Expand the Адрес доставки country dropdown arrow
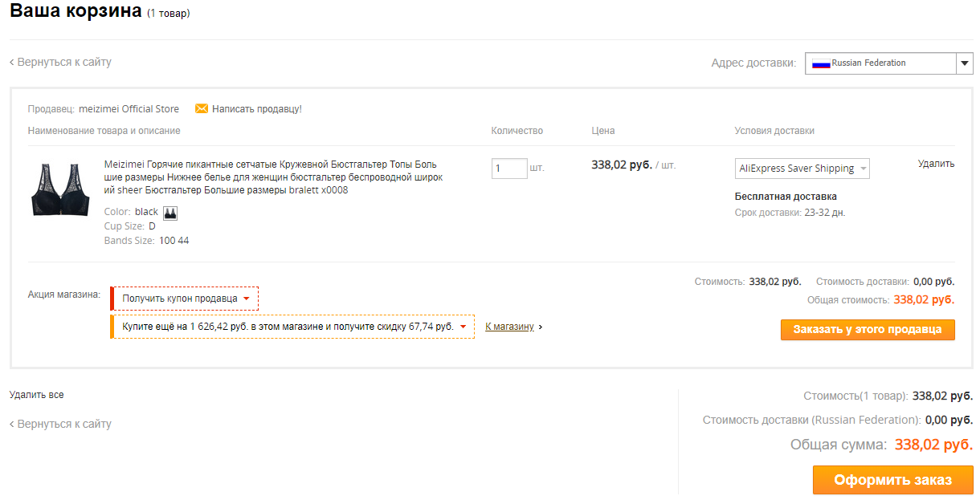 [964, 63]
